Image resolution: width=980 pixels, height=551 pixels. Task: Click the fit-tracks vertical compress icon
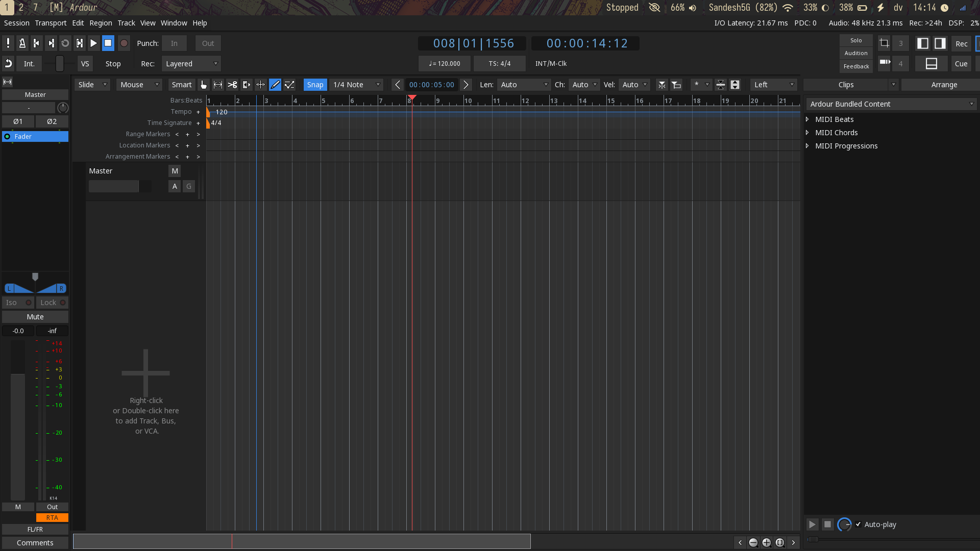pos(721,85)
